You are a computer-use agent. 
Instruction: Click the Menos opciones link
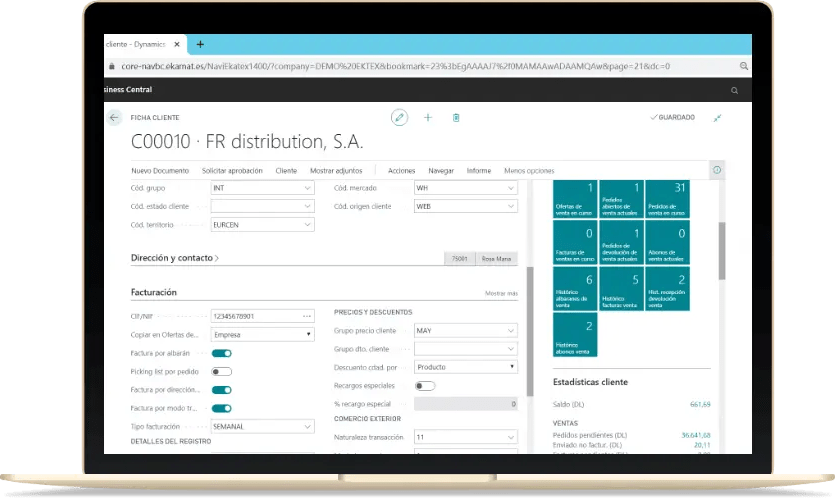click(529, 171)
